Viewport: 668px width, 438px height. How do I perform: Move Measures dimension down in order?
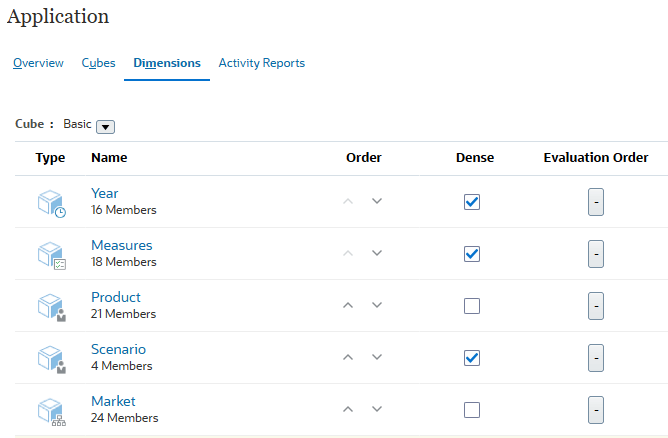[377, 253]
